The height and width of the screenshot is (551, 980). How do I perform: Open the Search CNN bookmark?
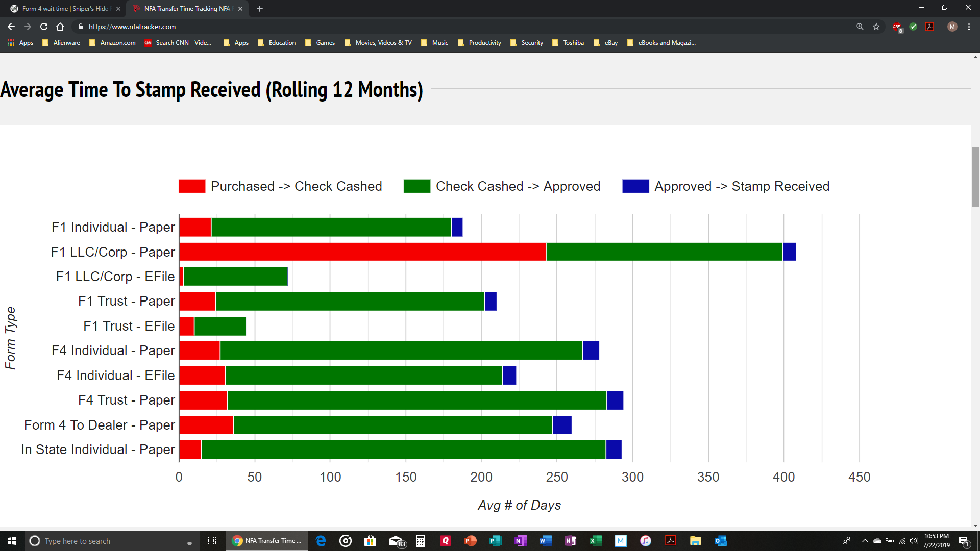[178, 43]
